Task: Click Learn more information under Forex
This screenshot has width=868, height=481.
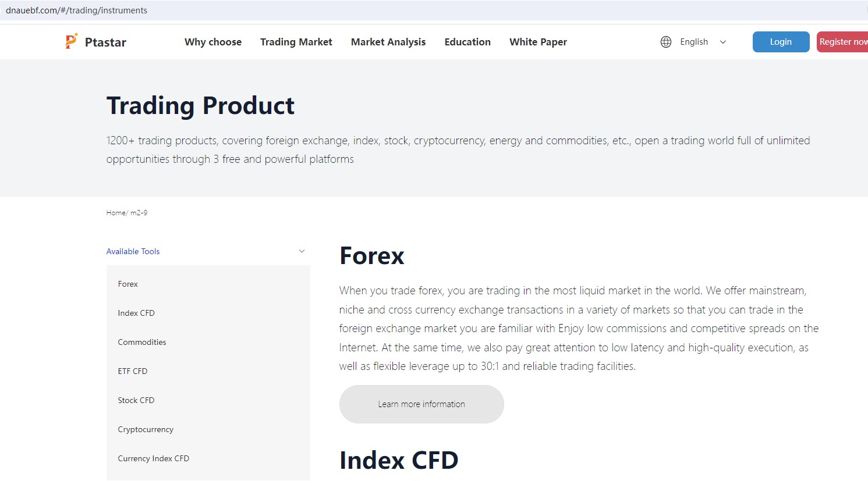Action: pos(421,404)
